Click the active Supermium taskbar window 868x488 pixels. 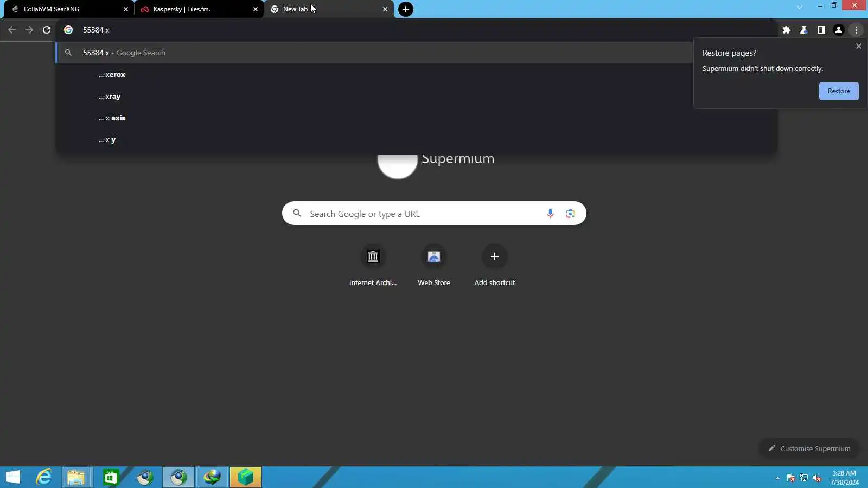coord(178,477)
